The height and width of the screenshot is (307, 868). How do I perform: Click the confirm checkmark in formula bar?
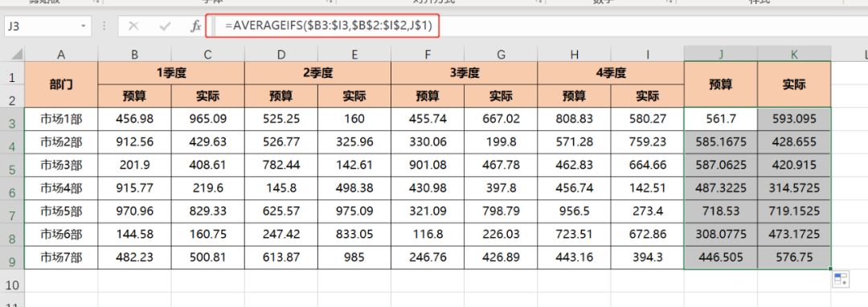(x=165, y=26)
